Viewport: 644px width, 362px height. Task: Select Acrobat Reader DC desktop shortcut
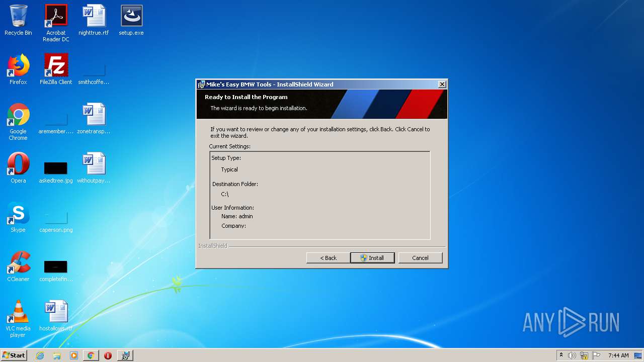coord(56,23)
